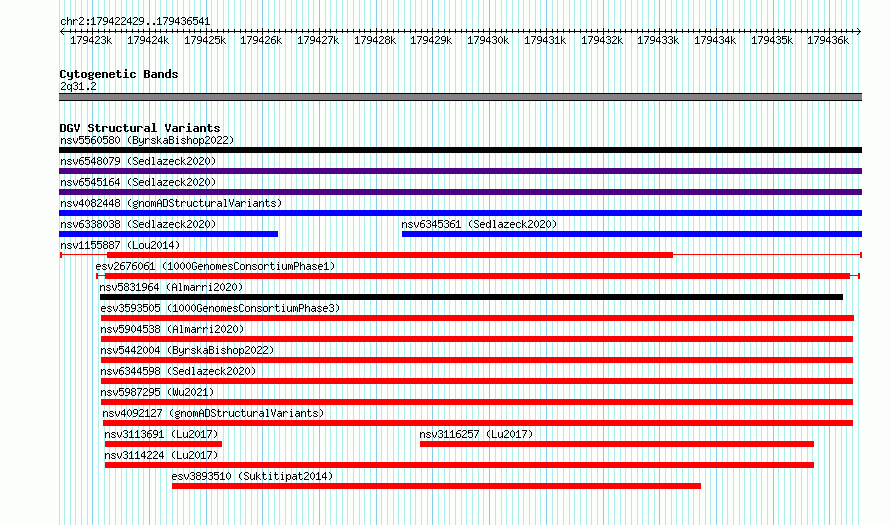
Task: Select the nsv6548079 (Sedlazeck2020) variant label
Action: coord(138,161)
